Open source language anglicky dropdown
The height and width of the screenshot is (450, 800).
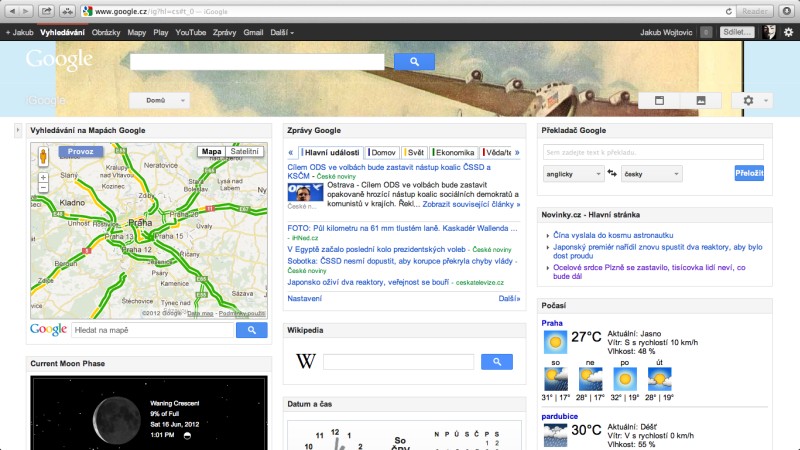tap(573, 174)
